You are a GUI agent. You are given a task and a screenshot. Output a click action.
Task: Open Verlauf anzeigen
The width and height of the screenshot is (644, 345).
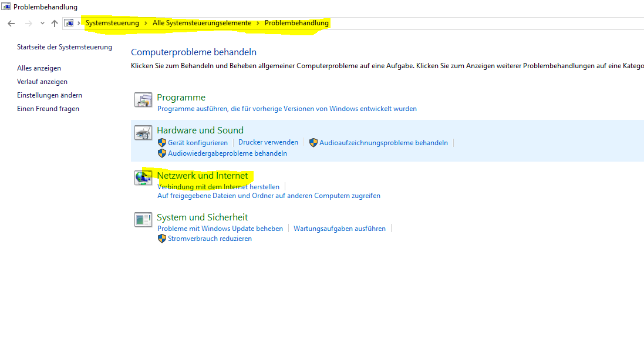point(42,82)
